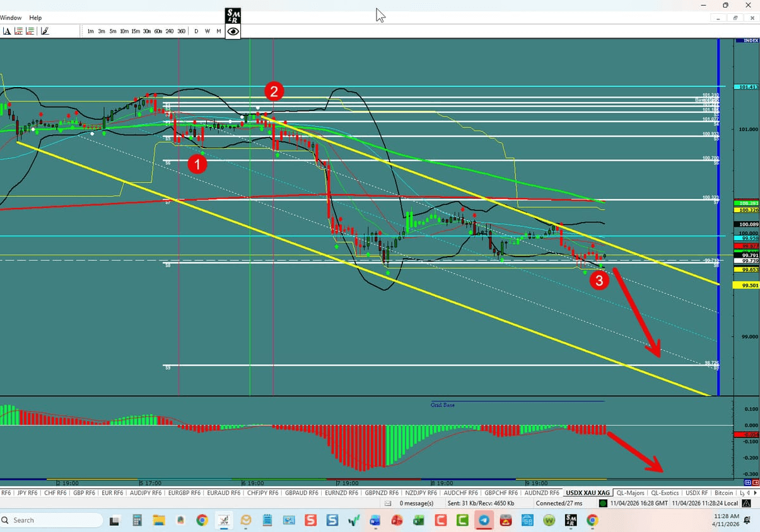The width and height of the screenshot is (760, 532).
Task: Select the text label tool in the toolbar
Action: (x=8, y=30)
